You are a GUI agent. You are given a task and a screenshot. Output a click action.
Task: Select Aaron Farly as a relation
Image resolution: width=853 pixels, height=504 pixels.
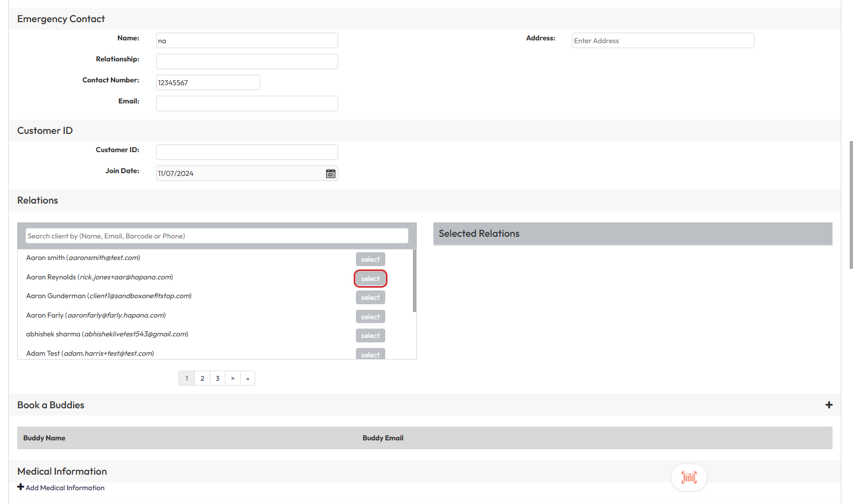tap(370, 317)
